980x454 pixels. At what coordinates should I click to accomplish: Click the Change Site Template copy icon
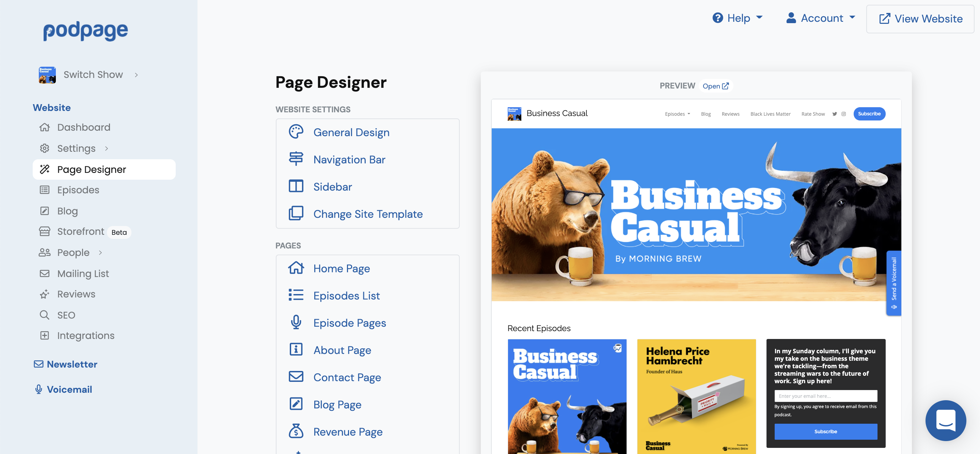click(296, 213)
